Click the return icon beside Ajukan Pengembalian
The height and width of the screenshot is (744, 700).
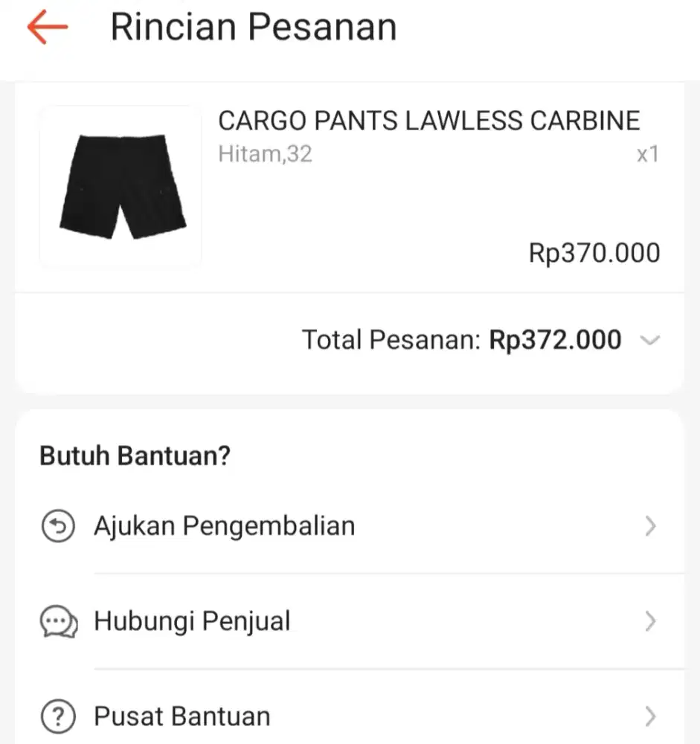[58, 527]
